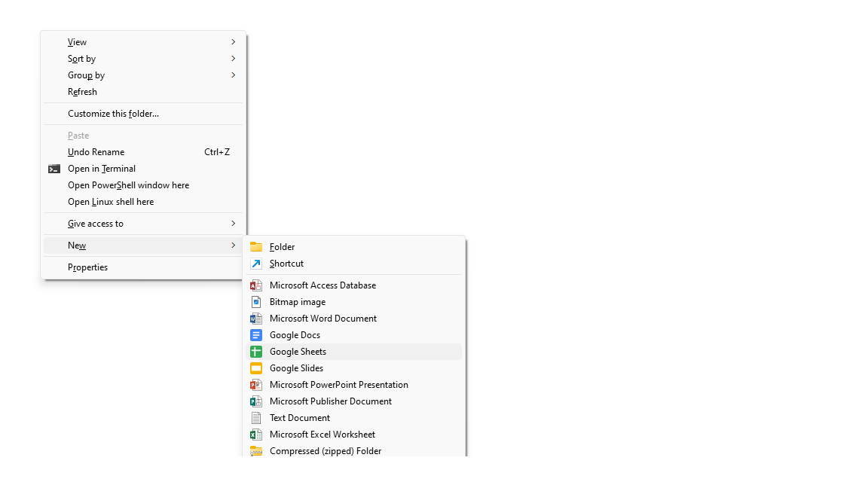This screenshot has height=488, width=868.
Task: Expand the Give access to submenu
Action: click(x=234, y=223)
